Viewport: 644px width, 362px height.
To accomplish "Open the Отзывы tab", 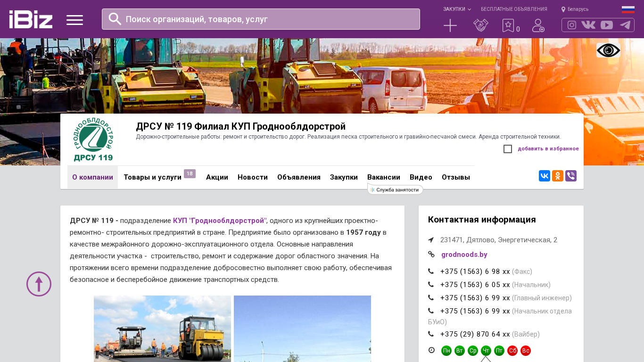I will pos(456,177).
